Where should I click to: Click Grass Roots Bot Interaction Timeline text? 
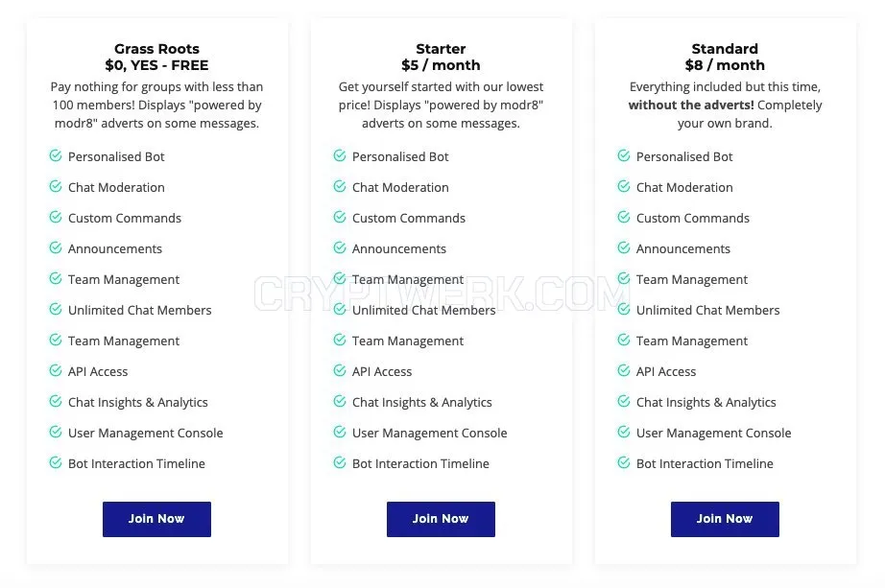click(136, 463)
